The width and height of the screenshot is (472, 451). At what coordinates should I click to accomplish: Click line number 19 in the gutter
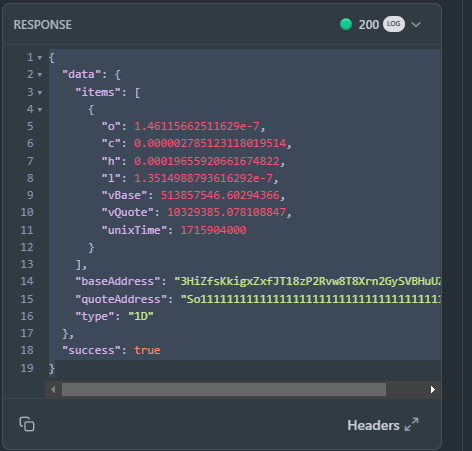coord(27,368)
